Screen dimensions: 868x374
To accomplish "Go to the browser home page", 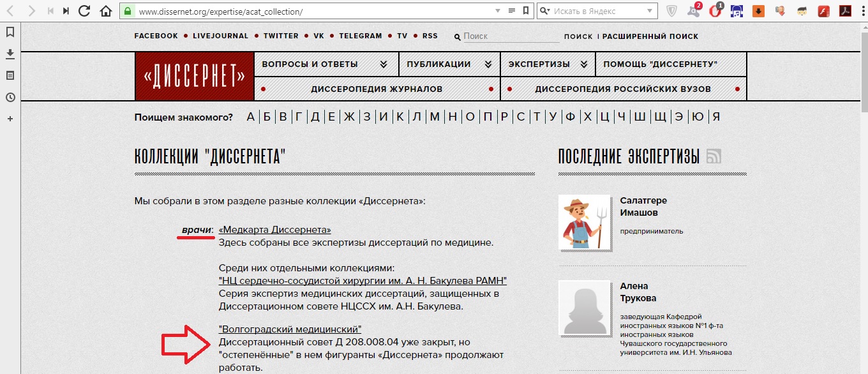I will (106, 11).
